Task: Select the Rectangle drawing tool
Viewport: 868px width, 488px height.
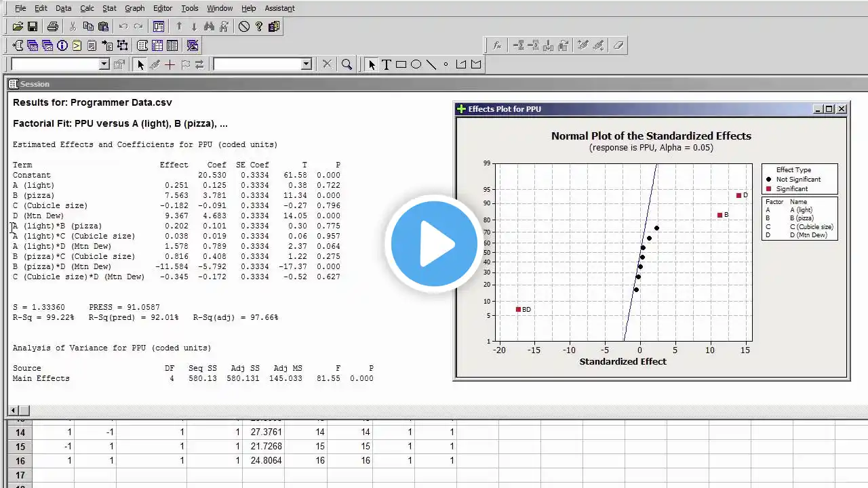Action: tap(401, 64)
